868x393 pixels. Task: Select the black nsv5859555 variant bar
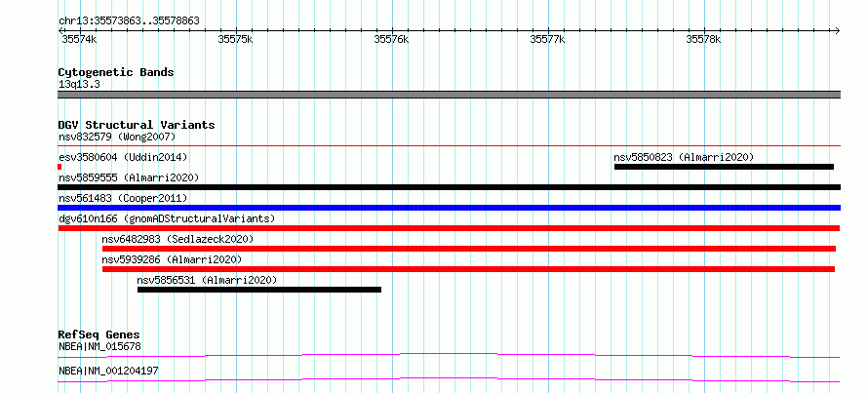click(x=449, y=187)
